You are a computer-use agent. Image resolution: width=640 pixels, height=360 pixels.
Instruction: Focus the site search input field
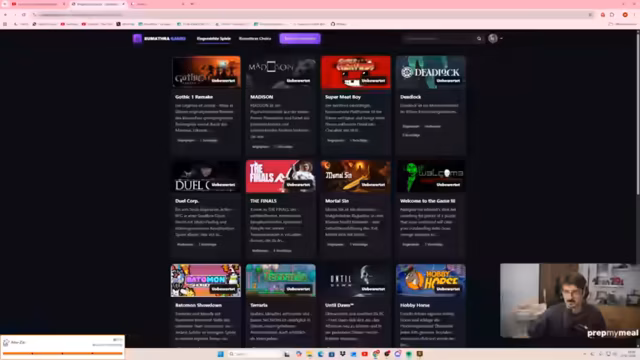click(439, 38)
